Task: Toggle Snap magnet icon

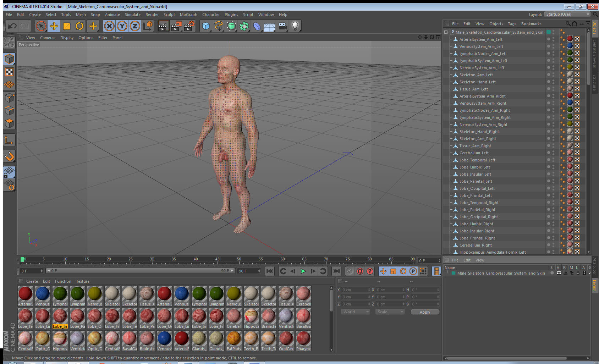Action: pos(9,156)
